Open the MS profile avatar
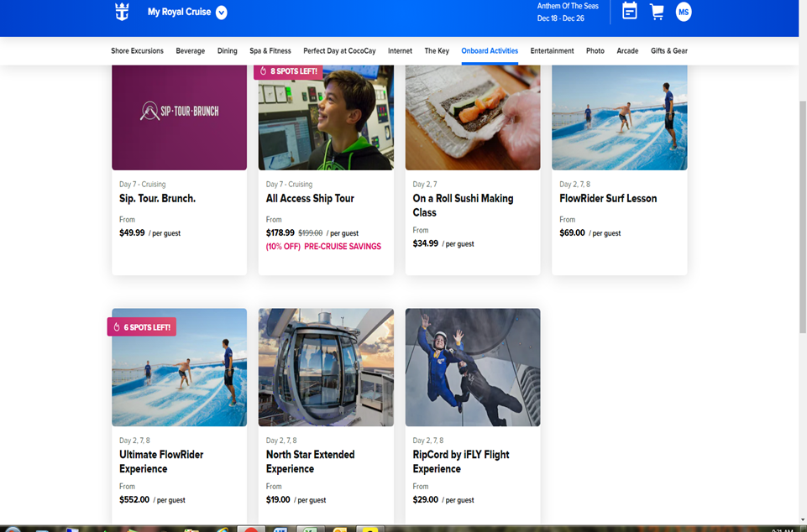Screen dimensions: 807x532 tap(684, 12)
